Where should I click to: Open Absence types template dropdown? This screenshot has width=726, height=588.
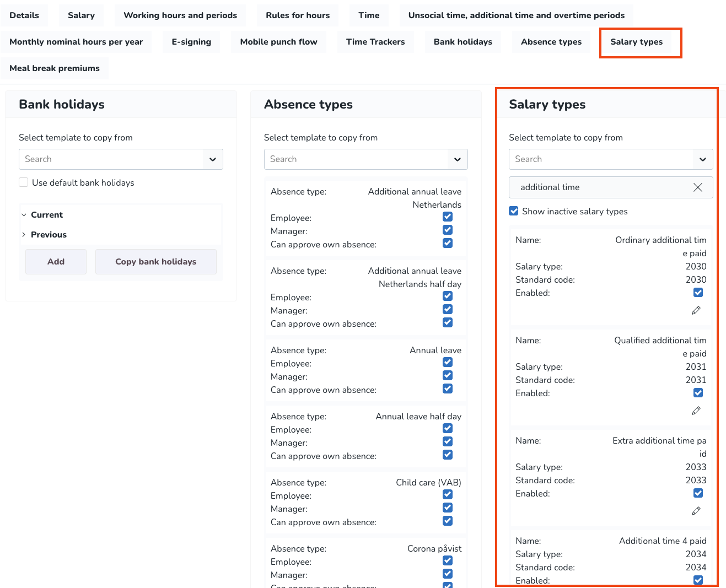tap(457, 159)
